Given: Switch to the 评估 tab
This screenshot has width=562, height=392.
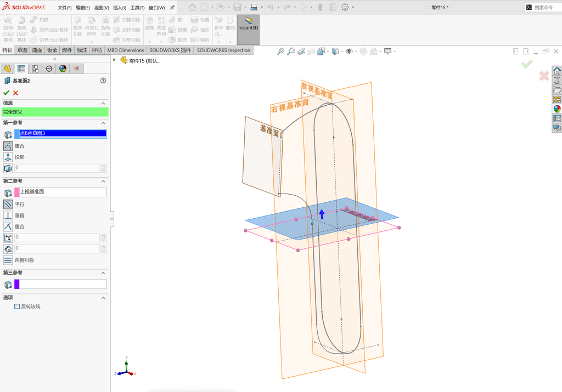Looking at the screenshot, I should pos(97,50).
